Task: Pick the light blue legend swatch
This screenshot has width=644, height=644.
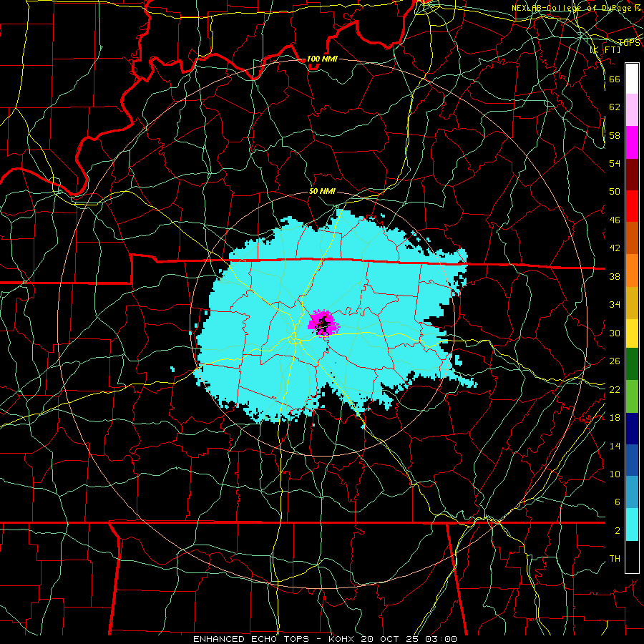Action: coord(632,492)
